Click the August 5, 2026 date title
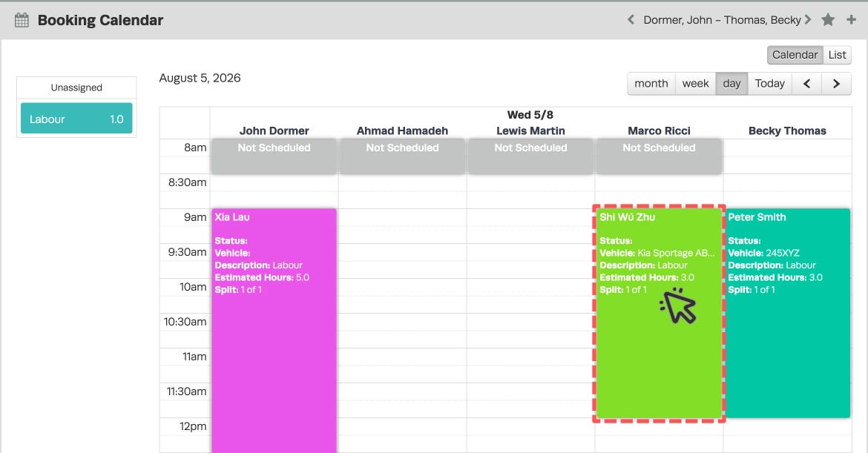Screen dimensions: 868x453 click(200, 78)
